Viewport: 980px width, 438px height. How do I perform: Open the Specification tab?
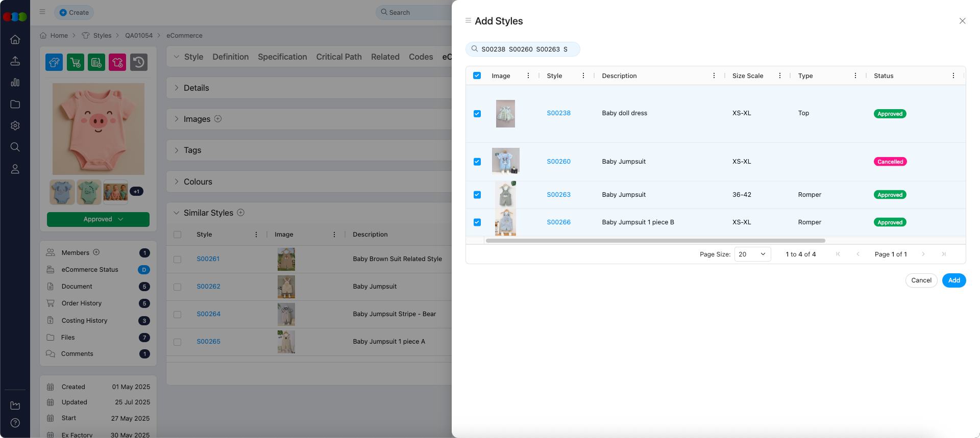[x=282, y=57]
